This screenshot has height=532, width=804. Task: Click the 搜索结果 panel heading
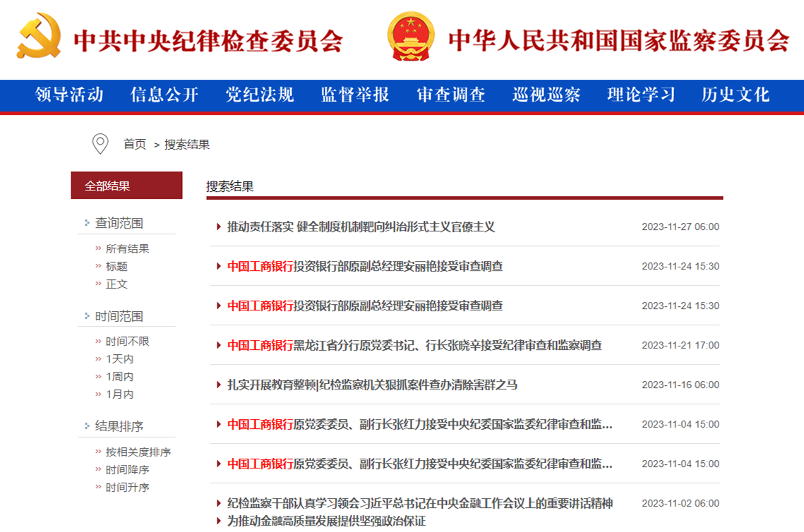(x=230, y=186)
